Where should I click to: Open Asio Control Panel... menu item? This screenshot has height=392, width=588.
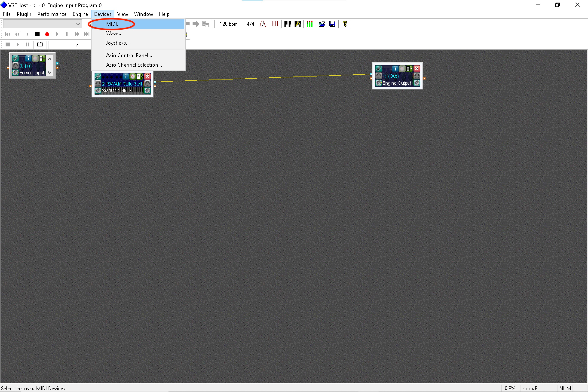click(129, 55)
